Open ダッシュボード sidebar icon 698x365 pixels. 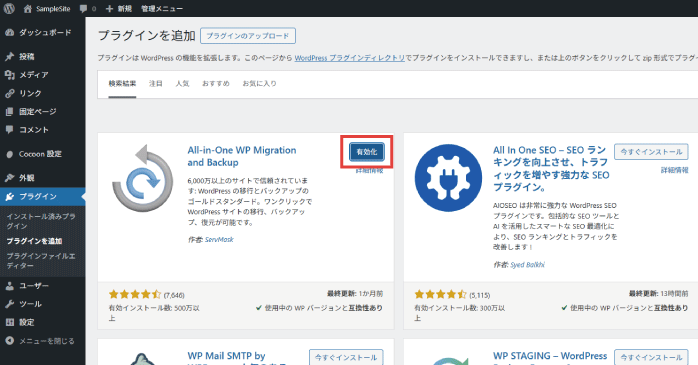(x=9, y=32)
